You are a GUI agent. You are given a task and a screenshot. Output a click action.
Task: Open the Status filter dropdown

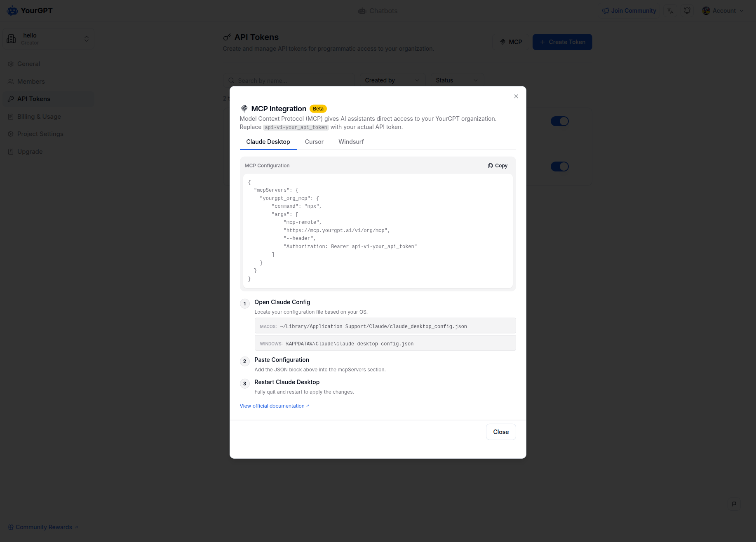click(457, 80)
